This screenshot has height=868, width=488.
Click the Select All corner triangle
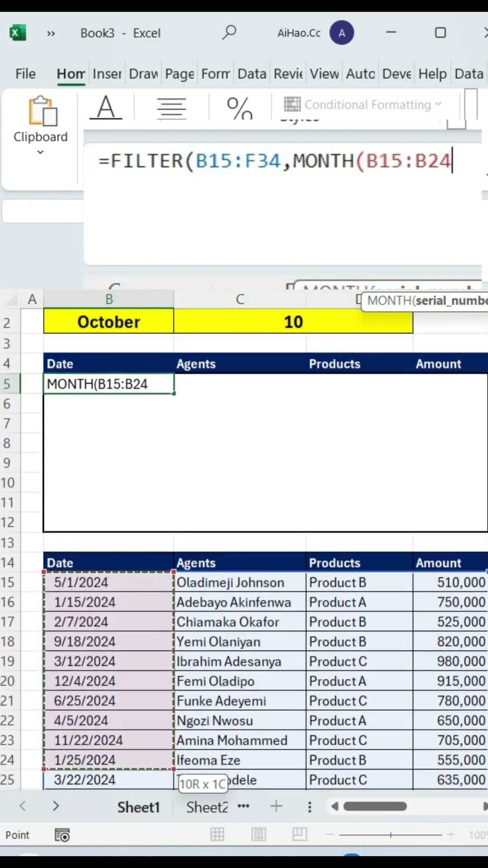point(11,299)
